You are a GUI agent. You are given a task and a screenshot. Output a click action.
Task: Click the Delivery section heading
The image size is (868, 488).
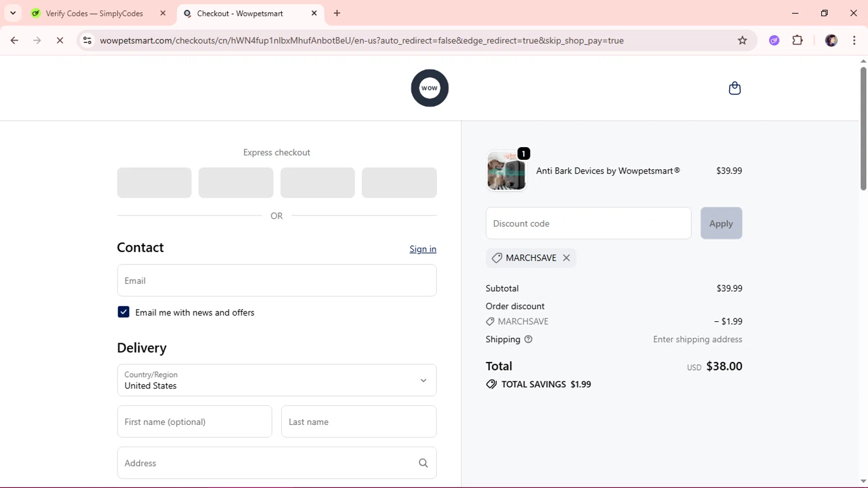pos(142,347)
